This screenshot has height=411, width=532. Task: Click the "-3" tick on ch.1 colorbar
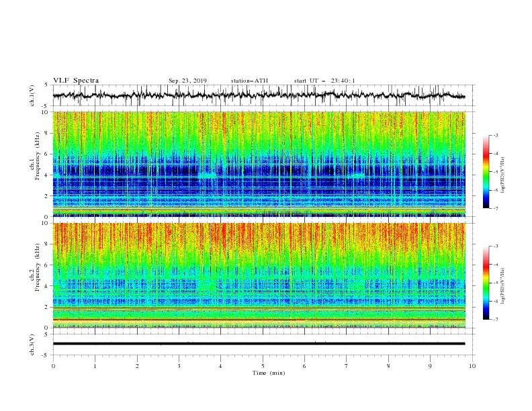(x=496, y=135)
